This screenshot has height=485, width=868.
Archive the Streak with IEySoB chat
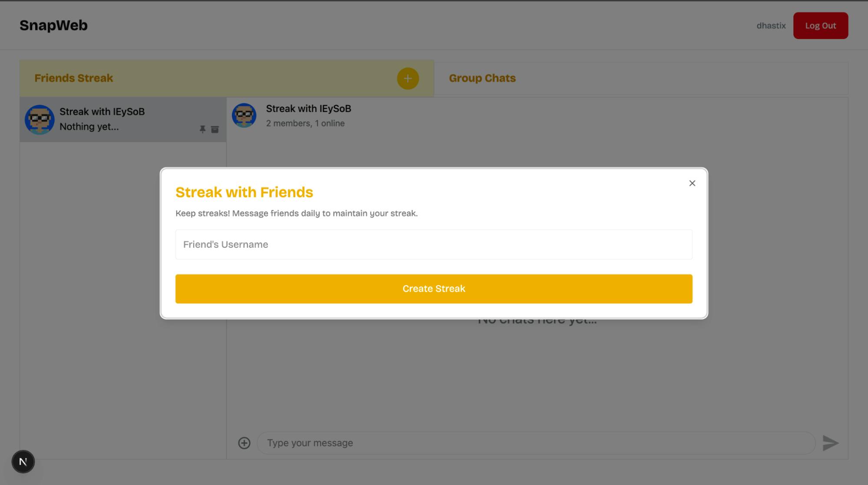tap(215, 130)
